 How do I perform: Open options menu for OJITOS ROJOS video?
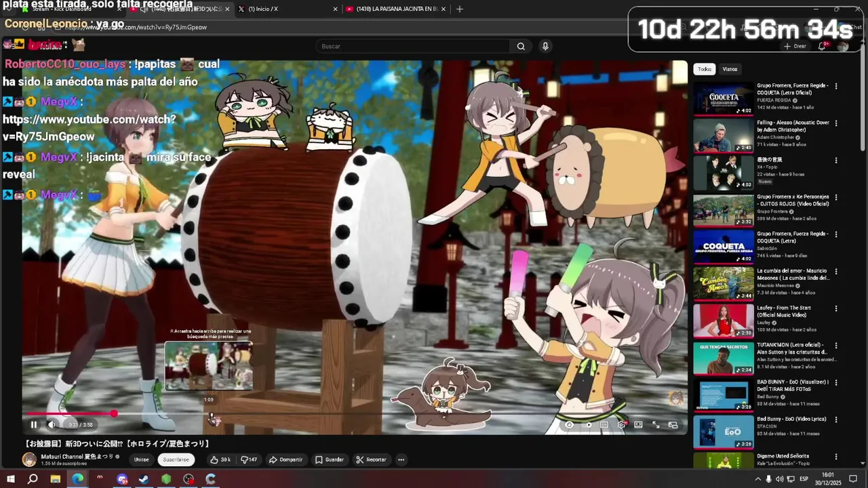click(836, 197)
